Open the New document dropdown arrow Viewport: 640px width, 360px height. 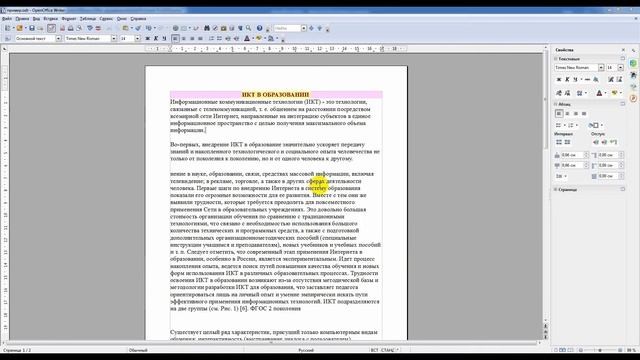pyautogui.click(x=13, y=28)
